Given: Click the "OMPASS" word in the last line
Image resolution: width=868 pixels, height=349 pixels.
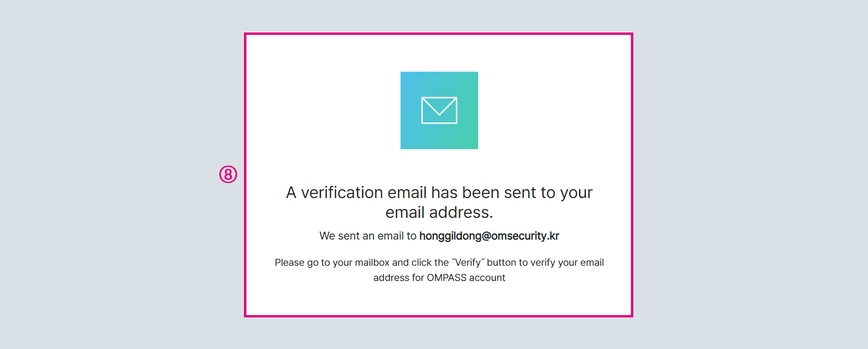Looking at the screenshot, I should (x=447, y=278).
